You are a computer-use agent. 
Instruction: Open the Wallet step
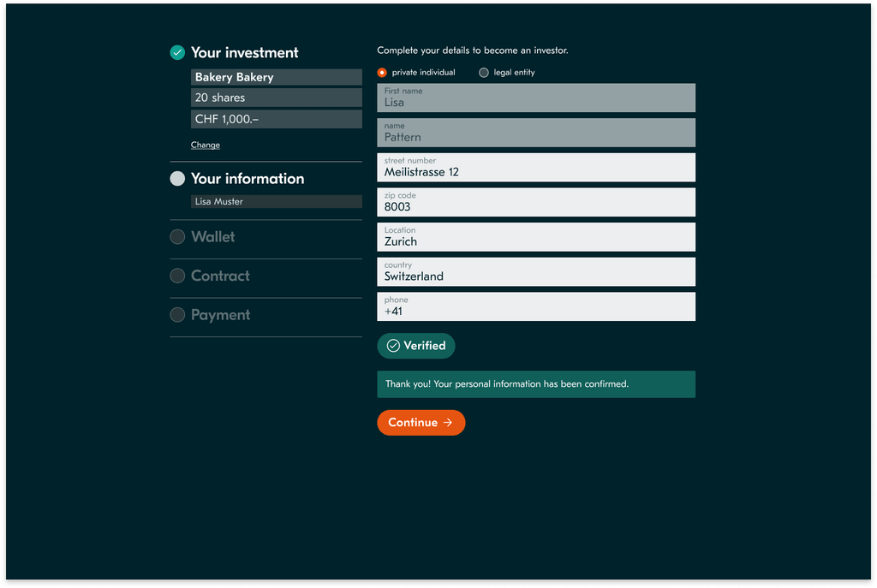point(213,236)
